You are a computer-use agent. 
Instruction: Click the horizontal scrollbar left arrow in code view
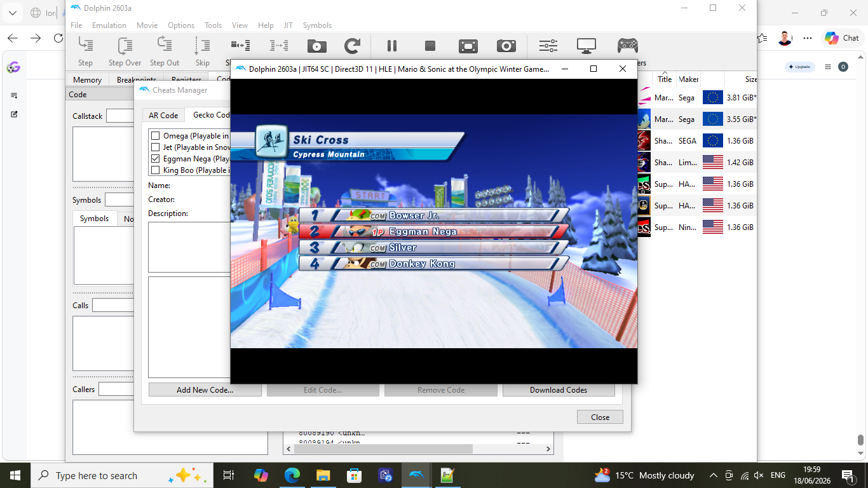(x=289, y=449)
